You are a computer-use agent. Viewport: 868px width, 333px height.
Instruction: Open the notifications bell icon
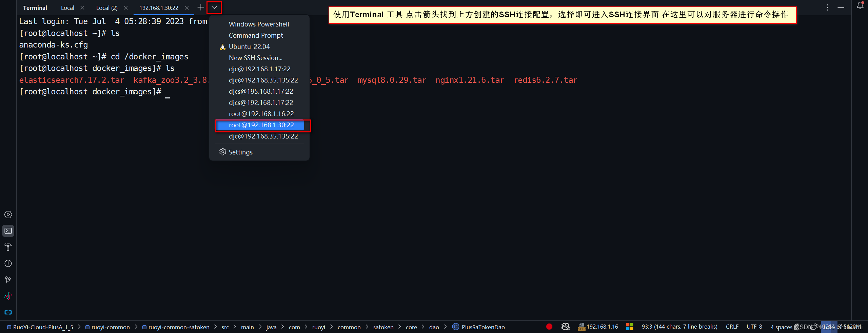coord(860,5)
